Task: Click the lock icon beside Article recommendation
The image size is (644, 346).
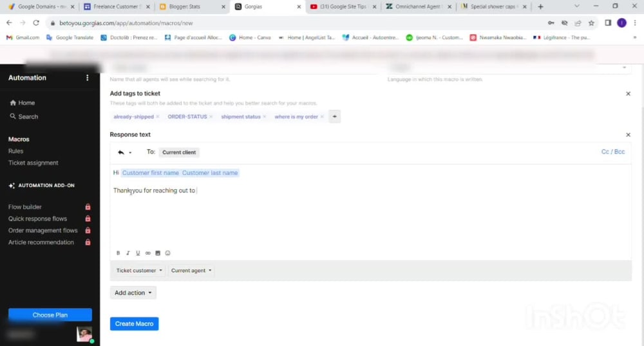Action: (x=88, y=242)
